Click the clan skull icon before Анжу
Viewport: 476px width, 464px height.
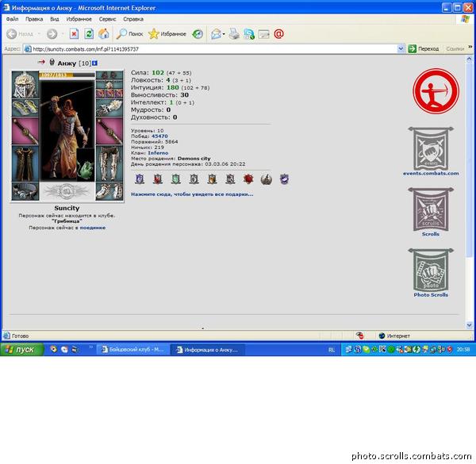point(52,62)
